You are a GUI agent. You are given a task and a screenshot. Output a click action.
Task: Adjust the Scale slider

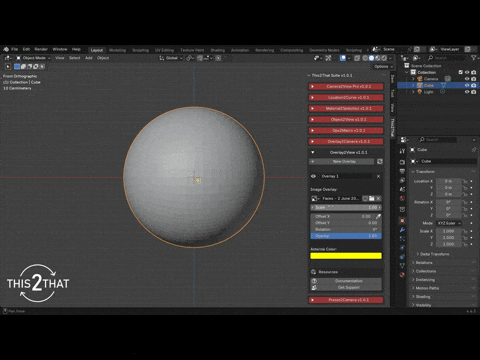coord(346,208)
